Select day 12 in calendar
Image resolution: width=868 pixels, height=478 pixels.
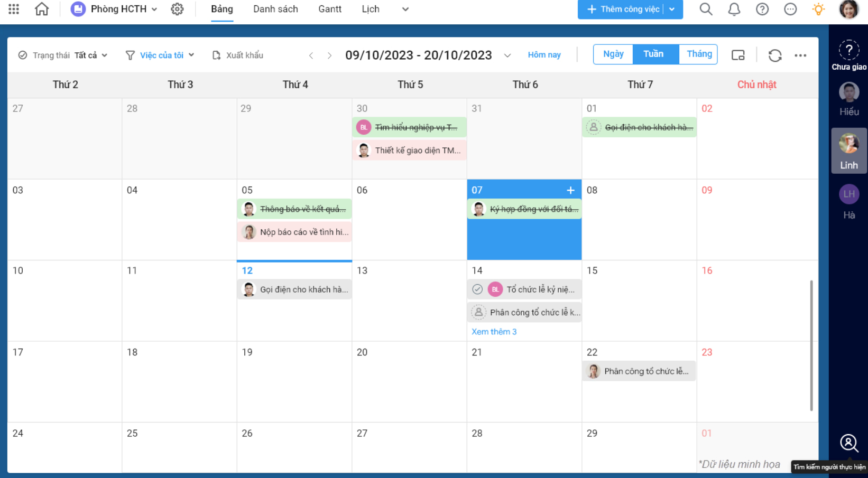[x=247, y=270]
